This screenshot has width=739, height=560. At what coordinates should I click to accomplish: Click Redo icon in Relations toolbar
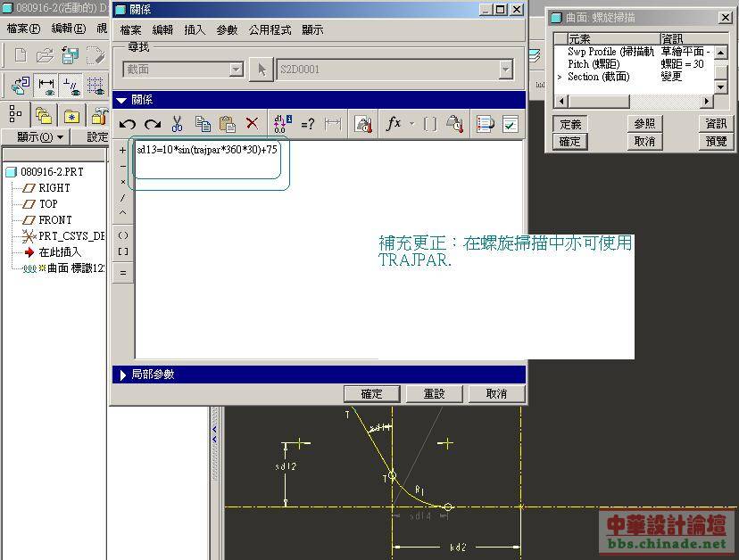[x=153, y=124]
